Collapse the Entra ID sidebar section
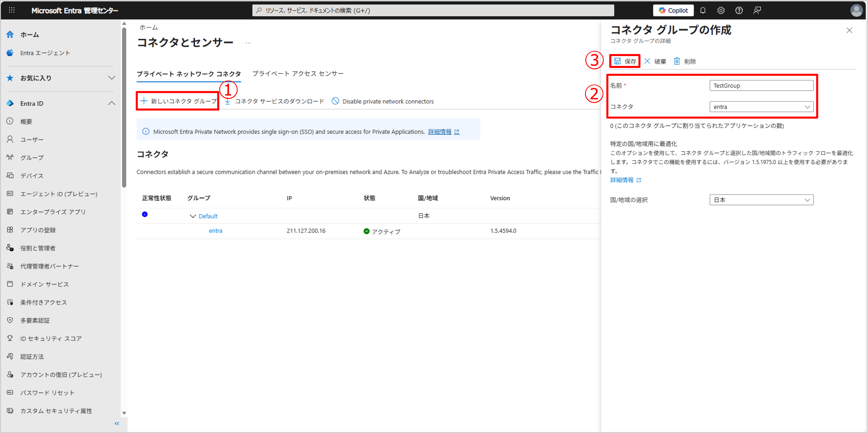868x433 pixels. 112,103
